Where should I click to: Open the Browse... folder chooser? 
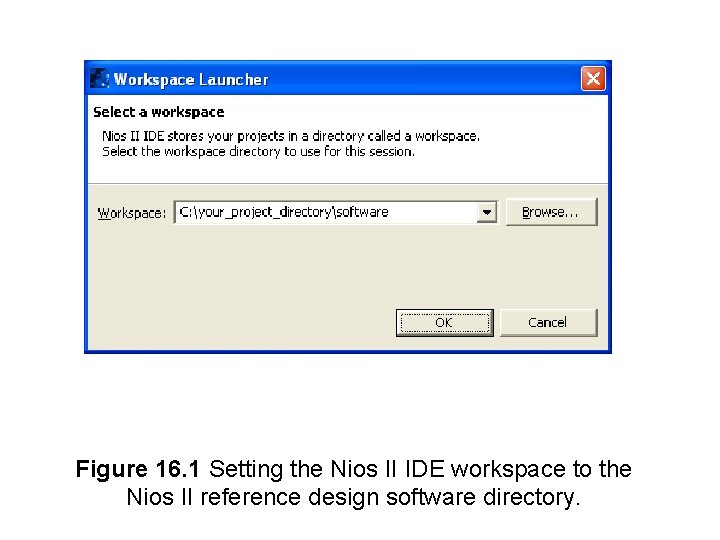[x=551, y=212]
